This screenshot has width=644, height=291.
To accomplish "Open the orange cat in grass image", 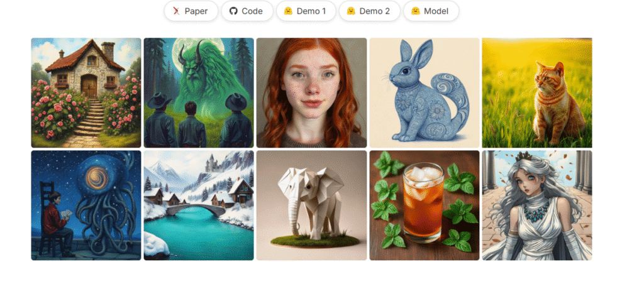I will [x=537, y=93].
